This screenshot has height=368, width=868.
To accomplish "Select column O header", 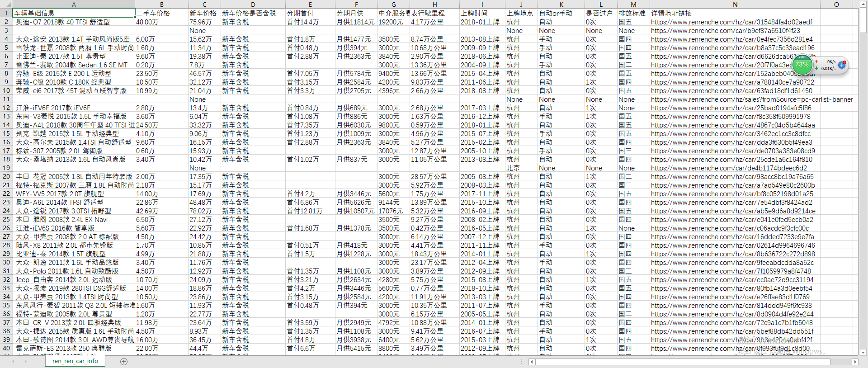I will [836, 5].
